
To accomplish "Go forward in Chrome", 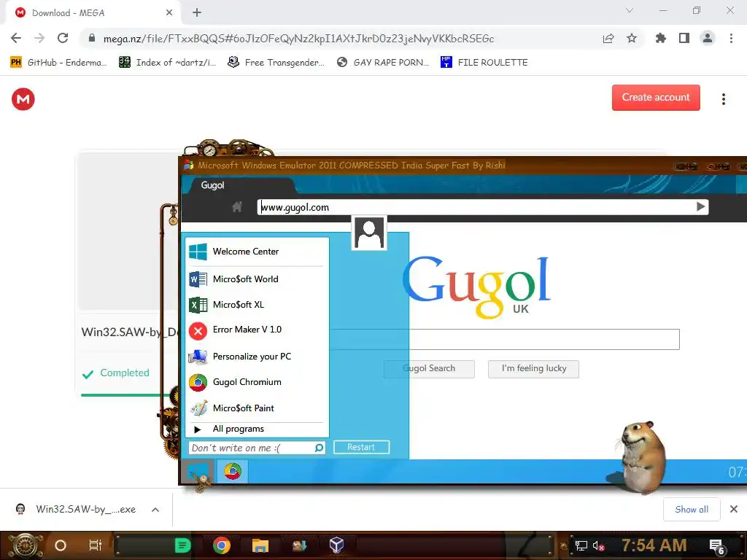I will click(39, 38).
